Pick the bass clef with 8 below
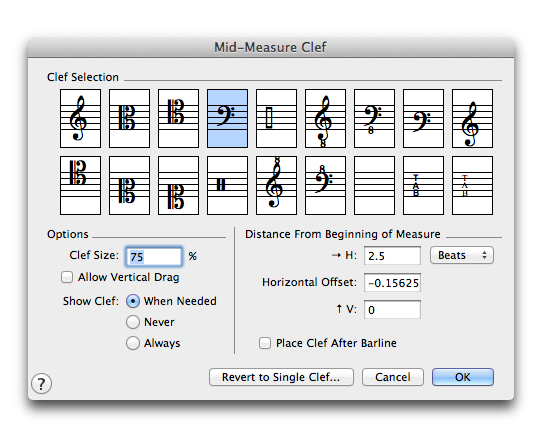This screenshot has height=436, width=542. tap(374, 118)
